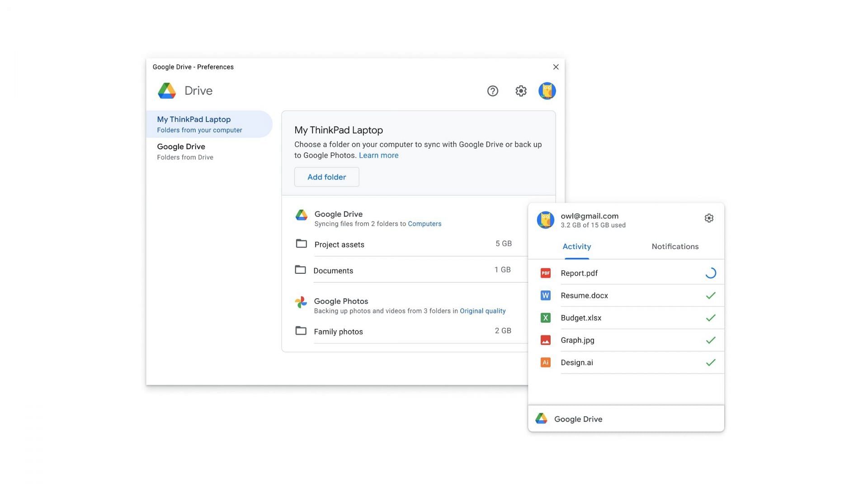
Task: Click the green checkmark for Budget.xlsx
Action: [x=711, y=318]
